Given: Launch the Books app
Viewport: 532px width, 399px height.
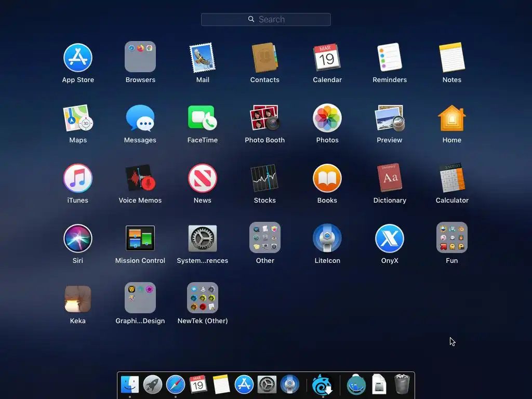Looking at the screenshot, I should click(x=327, y=178).
